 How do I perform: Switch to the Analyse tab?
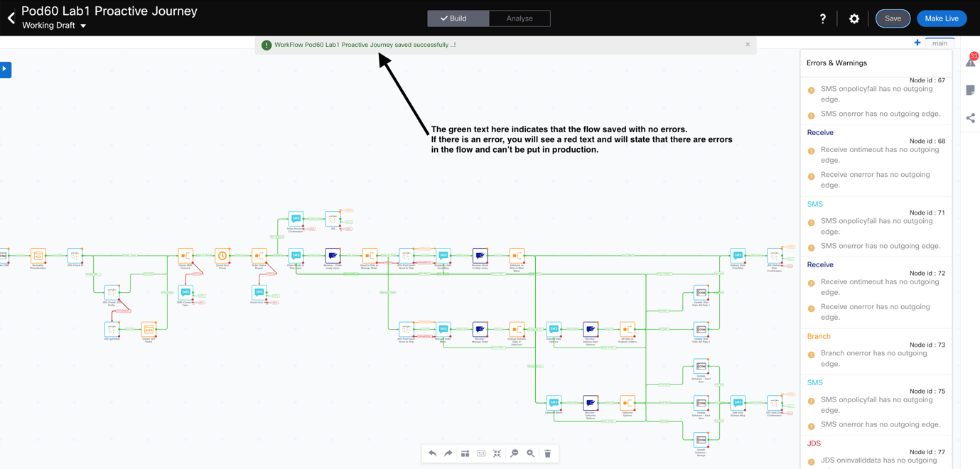tap(519, 18)
